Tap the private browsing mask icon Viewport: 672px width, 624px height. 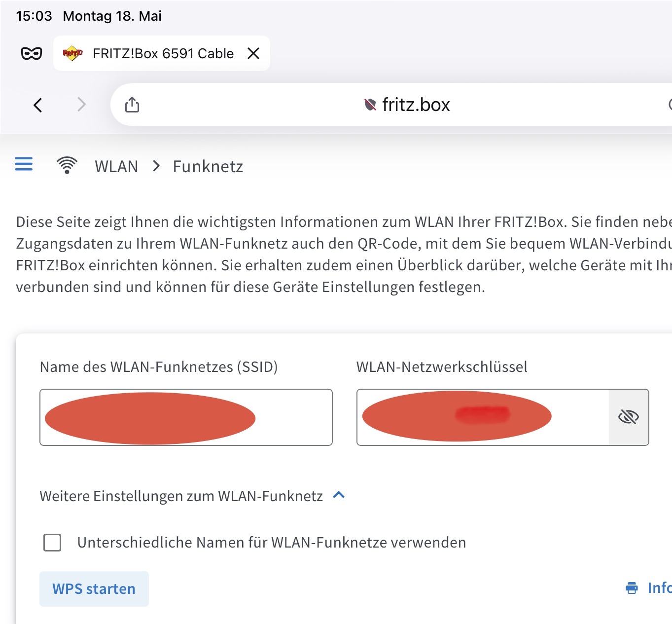tap(32, 53)
